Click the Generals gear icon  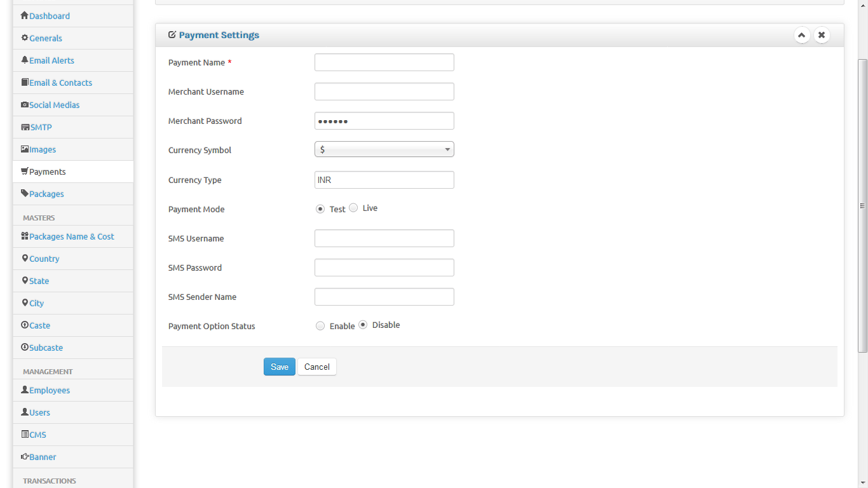pos(25,37)
